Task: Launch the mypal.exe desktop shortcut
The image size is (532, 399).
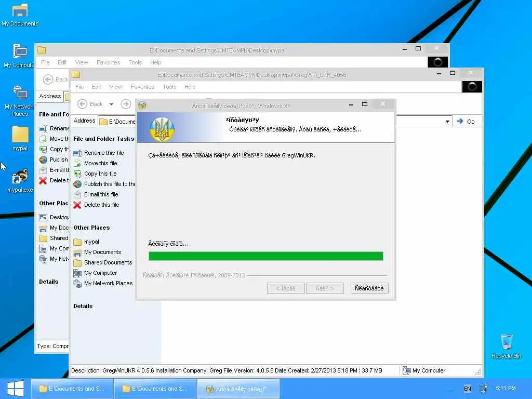Action: tap(20, 180)
